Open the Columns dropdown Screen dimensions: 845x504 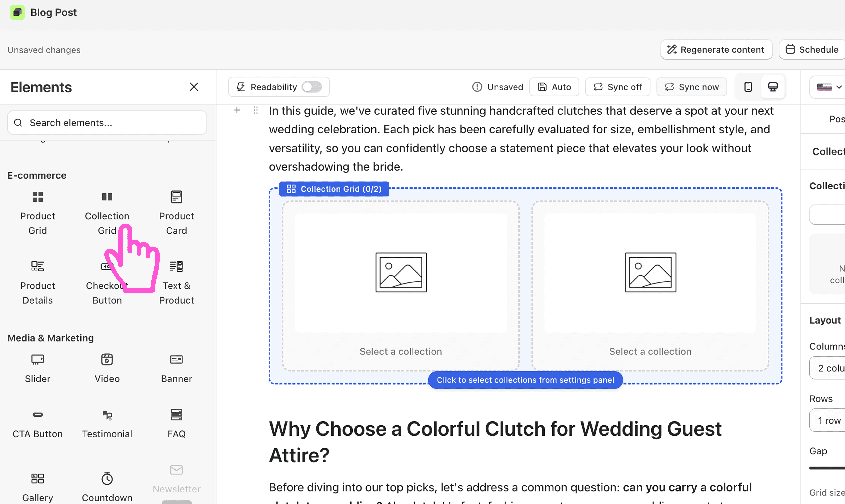pyautogui.click(x=827, y=368)
